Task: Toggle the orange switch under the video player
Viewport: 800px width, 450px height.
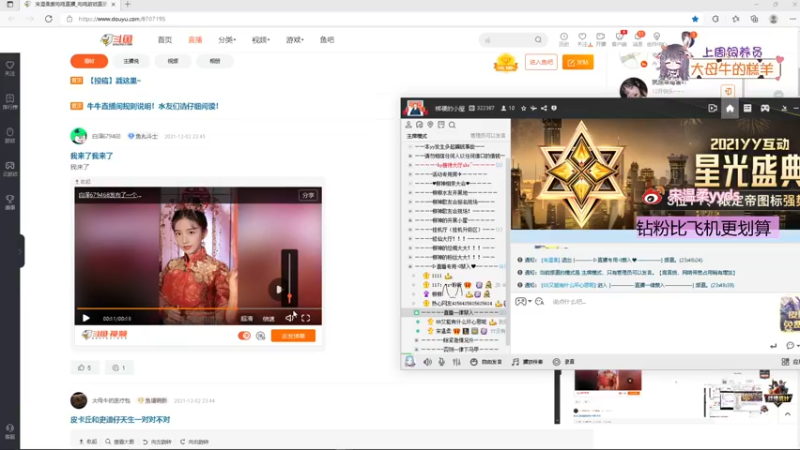Action: [x=244, y=336]
